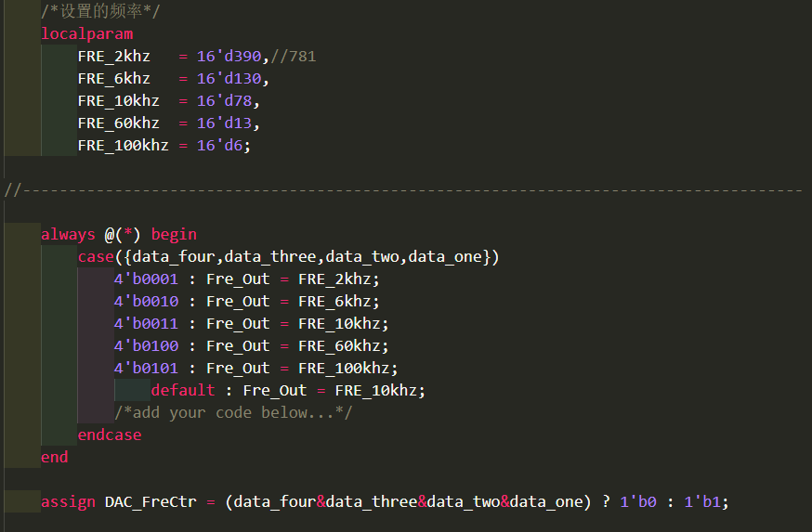Click the assign keyword

pos(68,502)
